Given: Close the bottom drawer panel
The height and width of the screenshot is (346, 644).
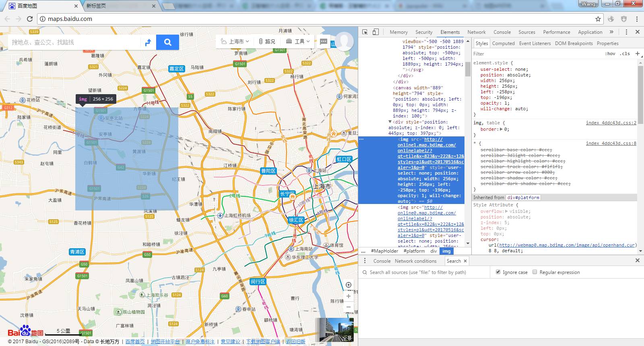Looking at the screenshot, I should [638, 261].
